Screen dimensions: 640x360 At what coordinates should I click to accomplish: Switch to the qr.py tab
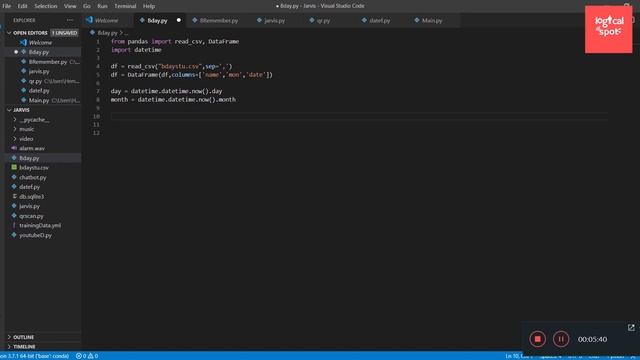coord(323,20)
